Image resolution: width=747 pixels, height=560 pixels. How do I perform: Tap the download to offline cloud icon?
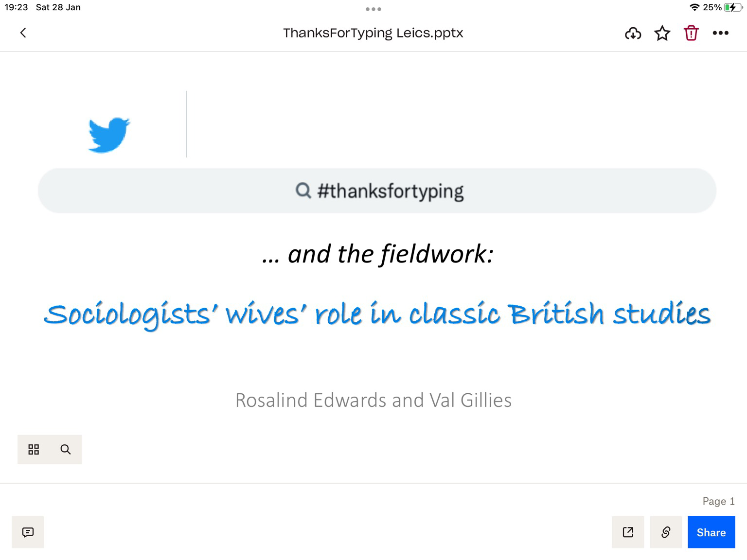pos(633,33)
